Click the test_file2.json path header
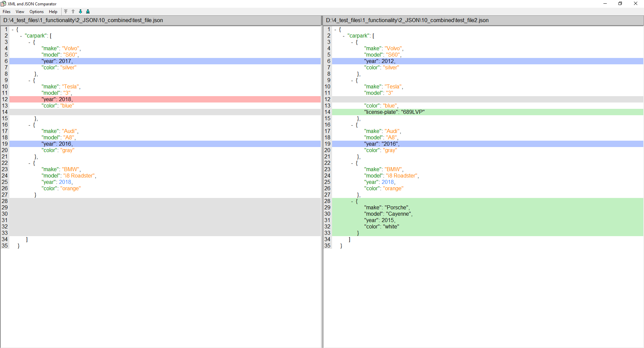Image resolution: width=644 pixels, height=348 pixels. point(407,20)
